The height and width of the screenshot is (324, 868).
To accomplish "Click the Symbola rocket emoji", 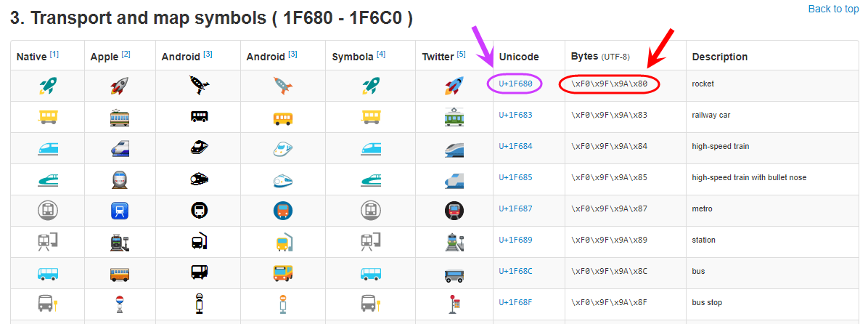I will pos(372,85).
